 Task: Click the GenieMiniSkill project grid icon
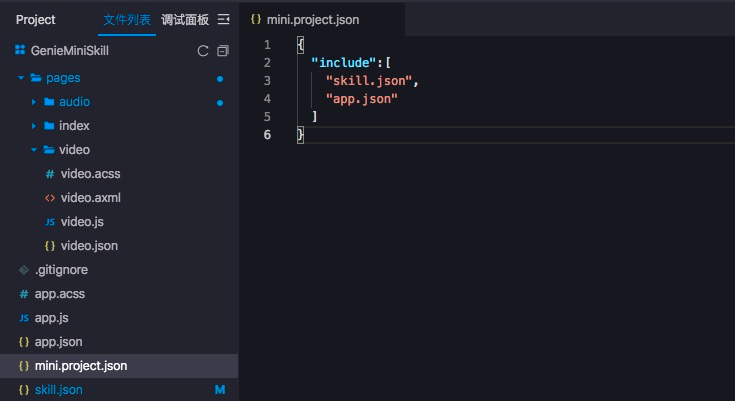[x=20, y=50]
